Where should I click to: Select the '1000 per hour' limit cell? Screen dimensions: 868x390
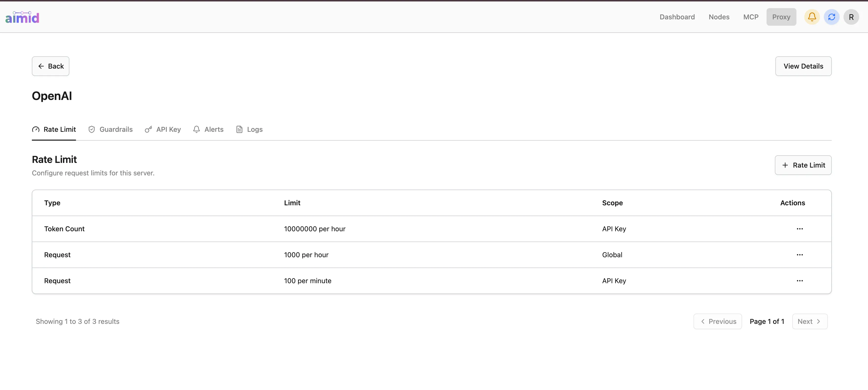pos(306,255)
